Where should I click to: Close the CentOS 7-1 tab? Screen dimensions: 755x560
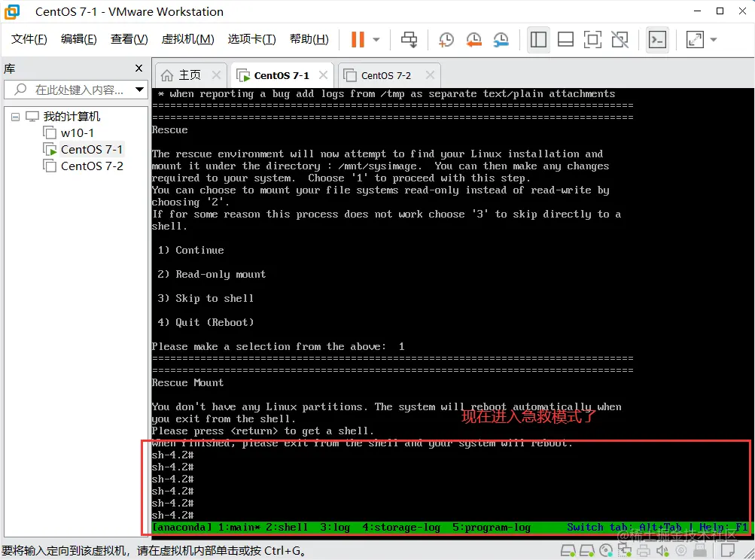click(323, 75)
